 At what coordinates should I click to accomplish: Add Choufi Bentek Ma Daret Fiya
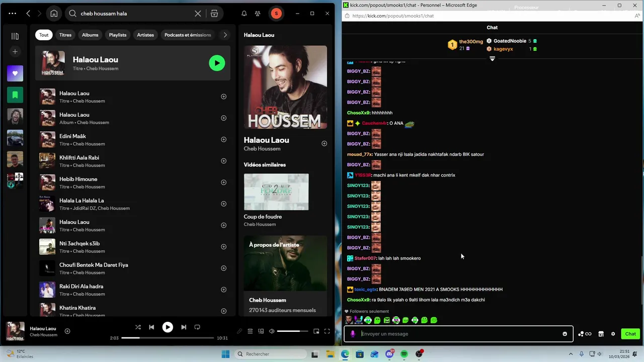point(223,268)
